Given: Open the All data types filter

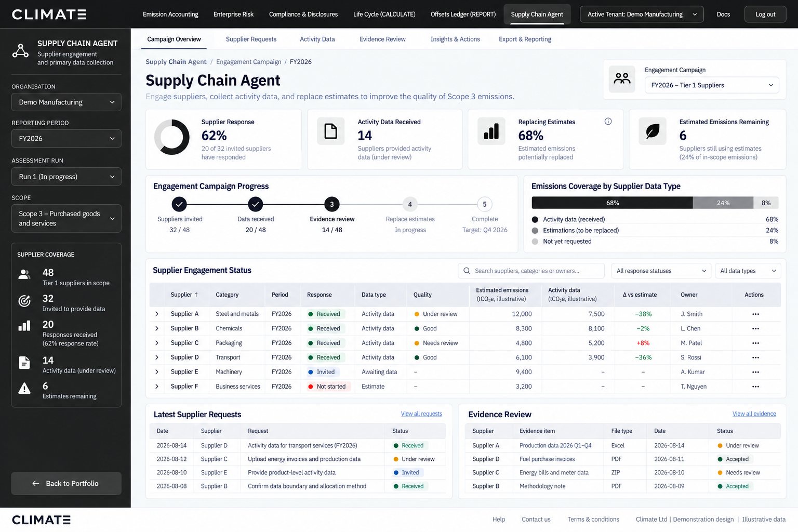Looking at the screenshot, I should 748,271.
